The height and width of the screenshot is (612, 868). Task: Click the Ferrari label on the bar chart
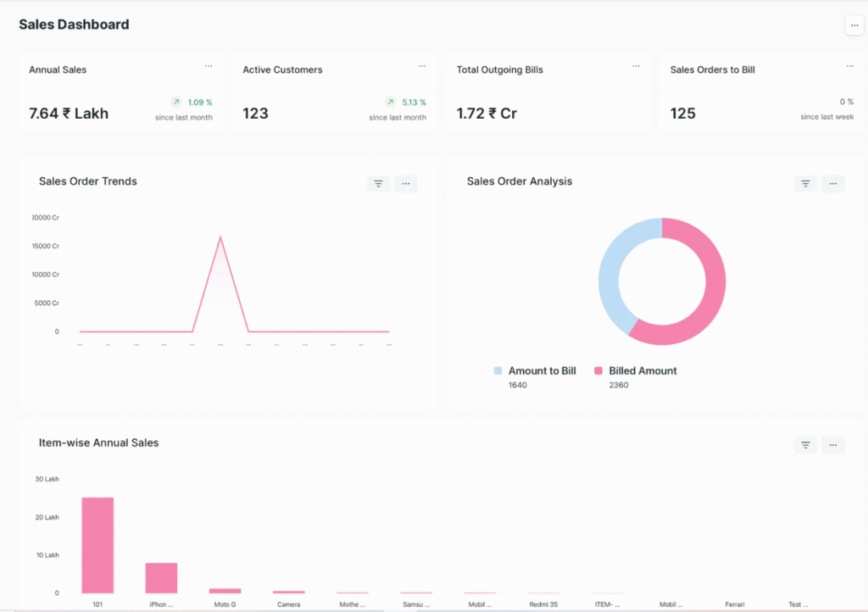pyautogui.click(x=734, y=604)
